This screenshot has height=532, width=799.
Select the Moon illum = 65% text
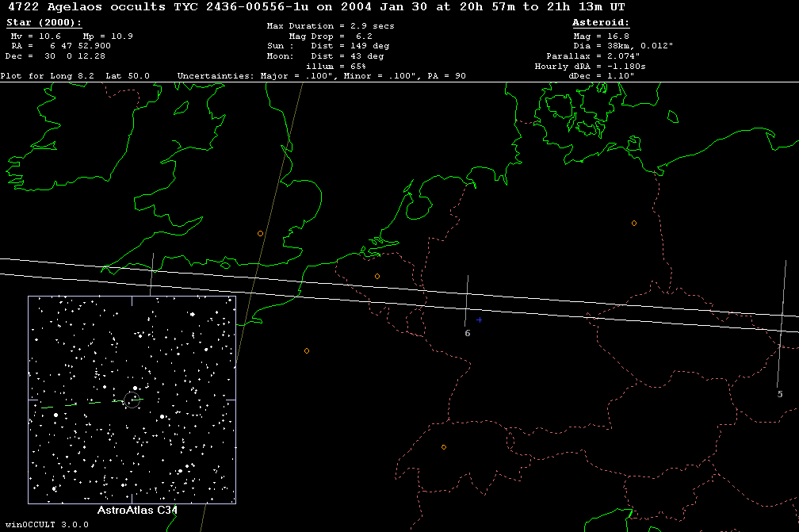pos(335,67)
